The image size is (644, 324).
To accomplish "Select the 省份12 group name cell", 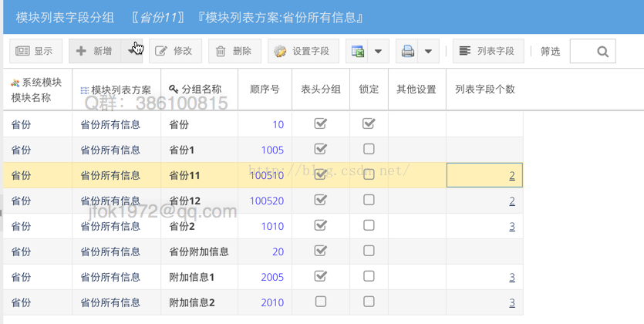I will 199,201.
